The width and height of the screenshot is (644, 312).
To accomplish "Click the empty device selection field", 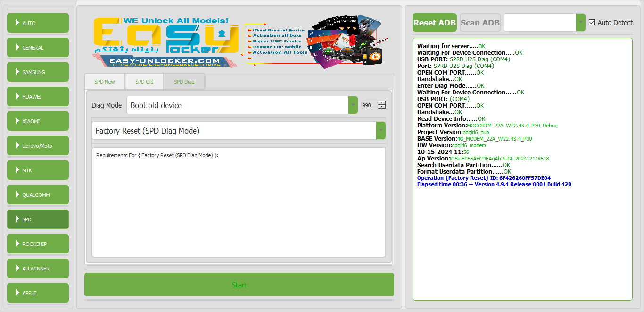I will 540,23.
